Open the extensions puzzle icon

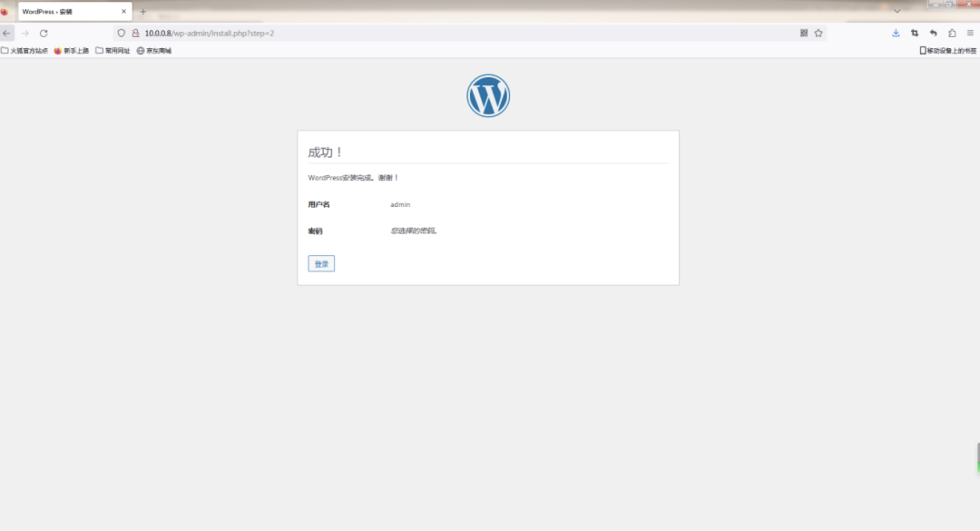click(x=952, y=34)
